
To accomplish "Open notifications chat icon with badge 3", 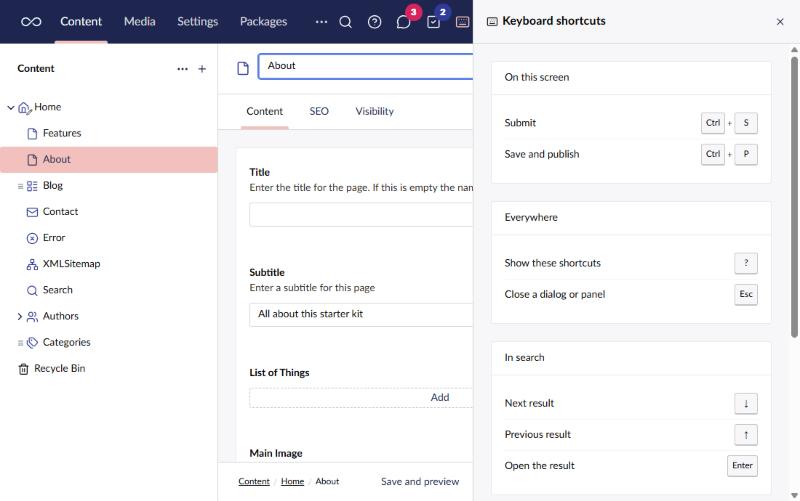I will (404, 21).
